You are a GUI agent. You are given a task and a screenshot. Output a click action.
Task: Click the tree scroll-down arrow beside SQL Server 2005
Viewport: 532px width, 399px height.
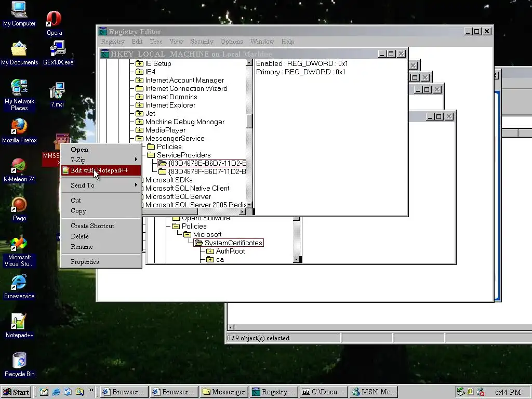[249, 205]
